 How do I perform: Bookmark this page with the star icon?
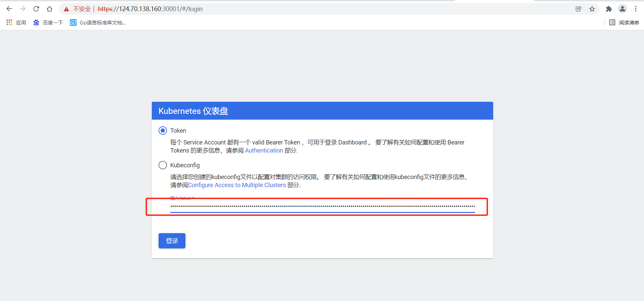click(592, 9)
